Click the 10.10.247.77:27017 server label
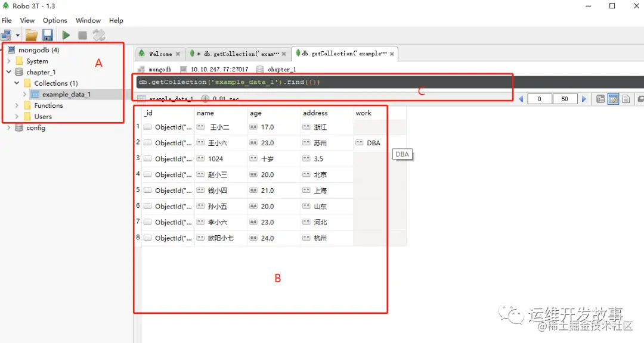 pos(219,69)
